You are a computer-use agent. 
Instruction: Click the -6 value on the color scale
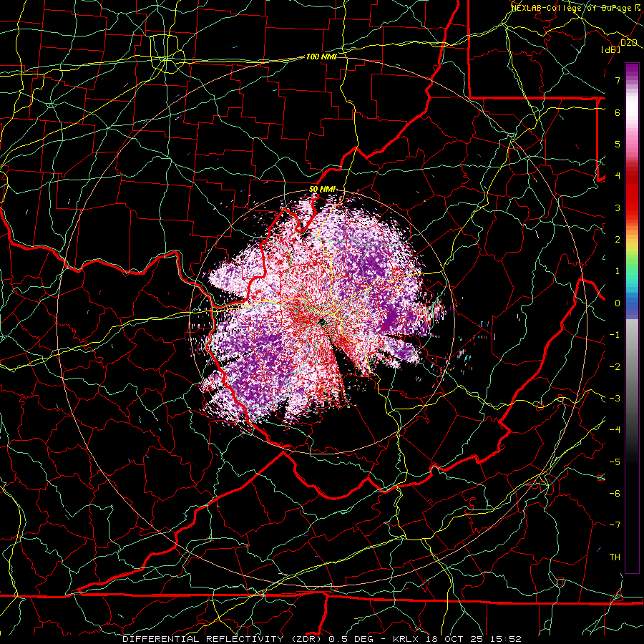(x=615, y=493)
